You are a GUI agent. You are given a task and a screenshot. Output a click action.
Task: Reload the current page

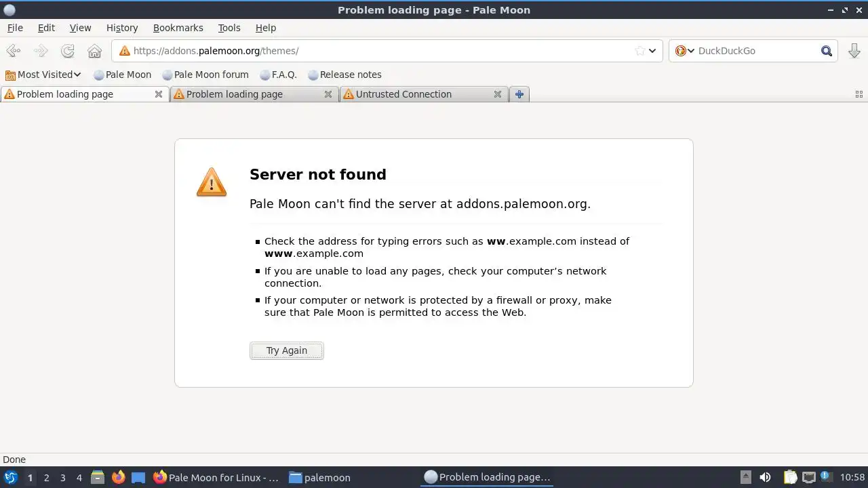[68, 51]
